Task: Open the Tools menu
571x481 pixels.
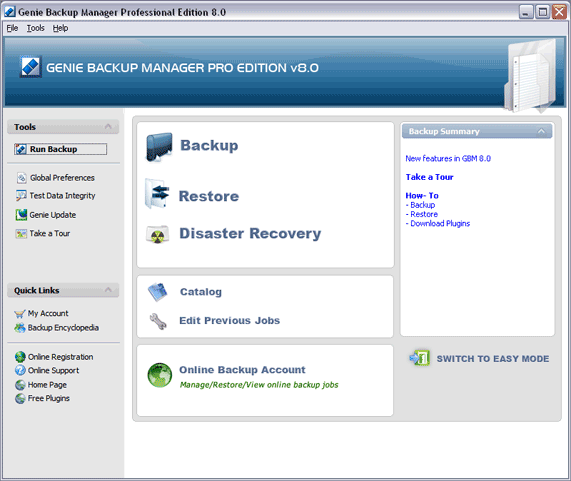Action: (35, 28)
